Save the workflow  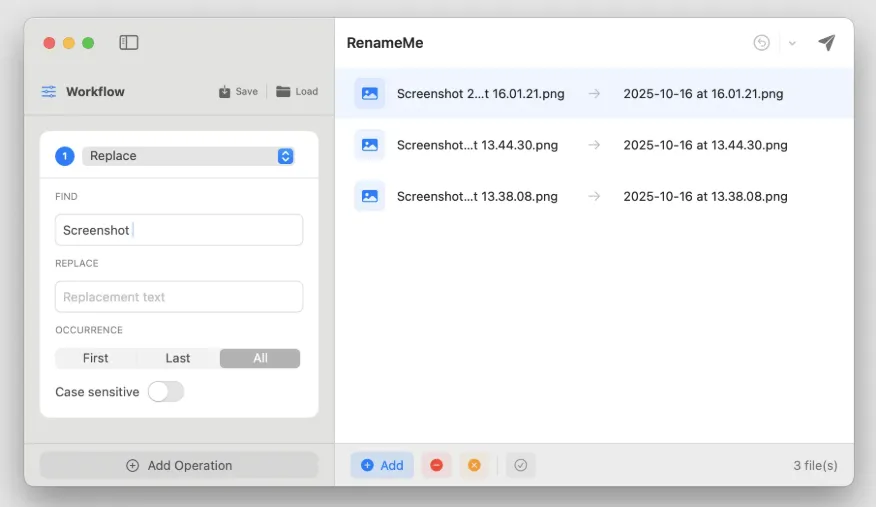click(239, 92)
